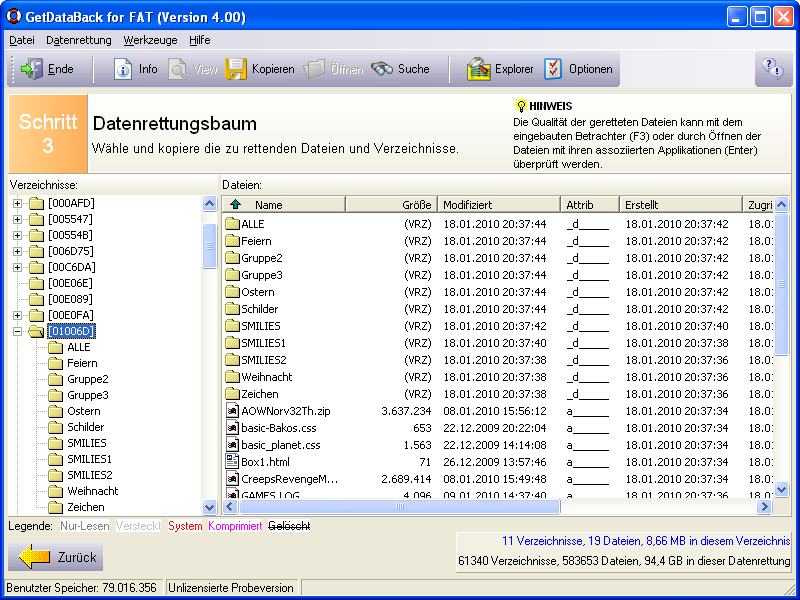Click size value 3.637.234
This screenshot has height=600, width=800.
pyautogui.click(x=406, y=411)
